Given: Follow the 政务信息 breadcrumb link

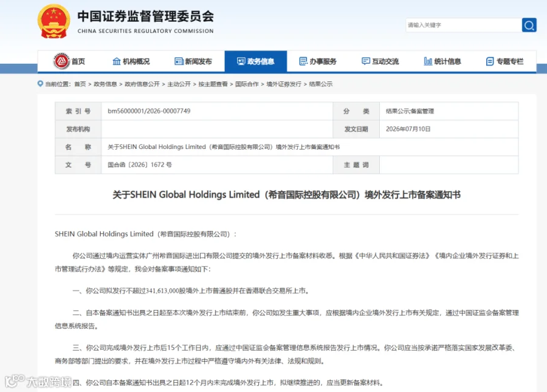Looking at the screenshot, I should pos(105,84).
